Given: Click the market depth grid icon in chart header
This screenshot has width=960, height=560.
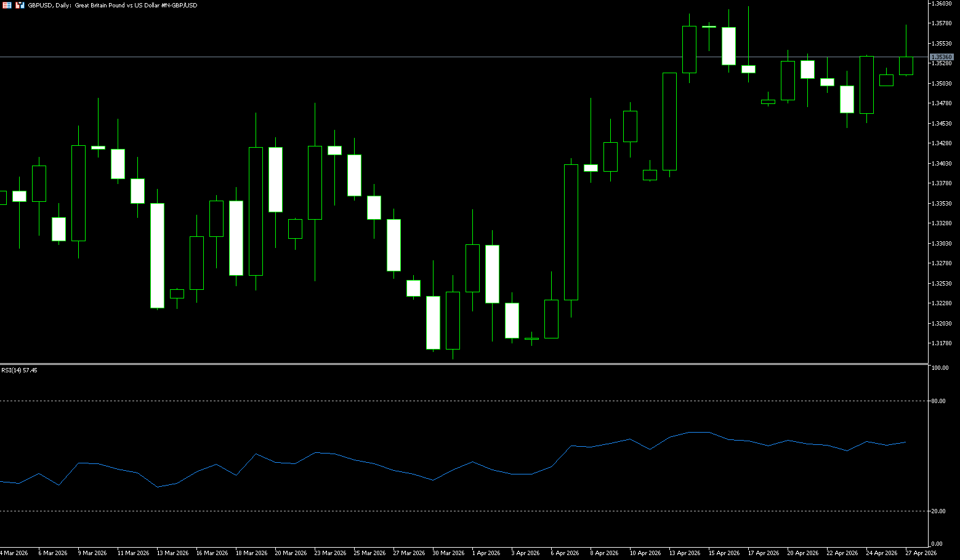Looking at the screenshot, I should click(x=6, y=5).
